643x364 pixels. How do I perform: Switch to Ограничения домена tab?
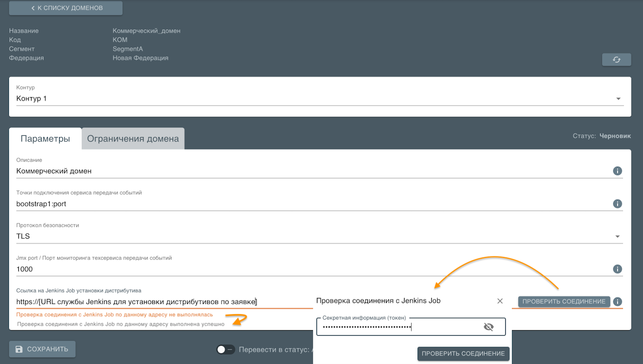click(133, 139)
